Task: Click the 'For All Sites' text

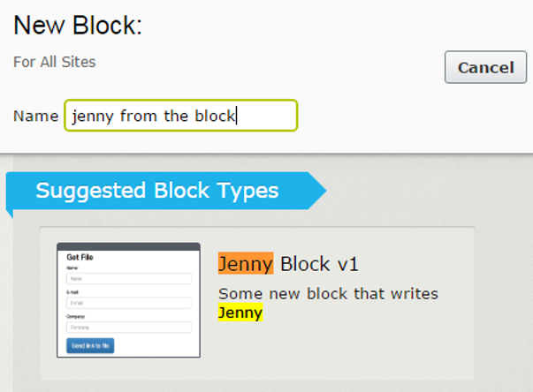Action: click(x=55, y=62)
